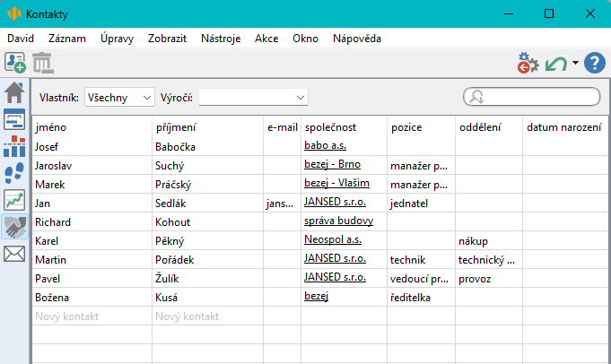Expand the arrow next to the undo icon
The width and height of the screenshot is (611, 364).
click(575, 63)
